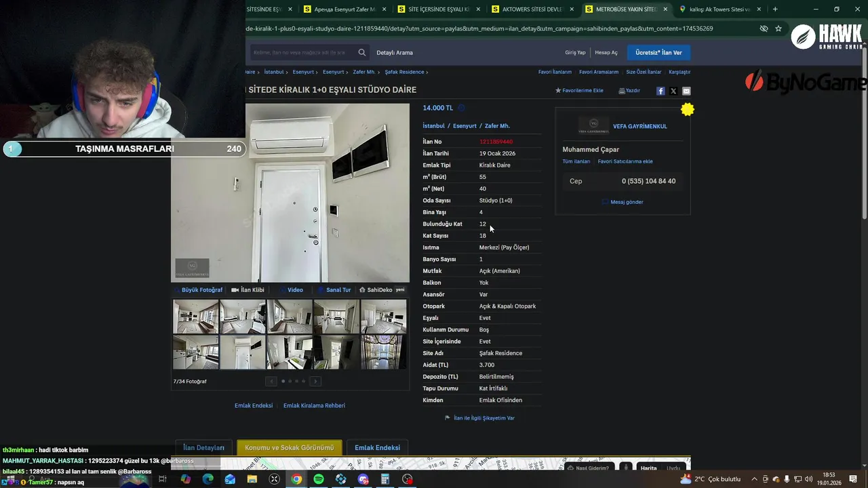Open Size Özel İlanlar link
The height and width of the screenshot is (488, 868).
pos(644,72)
